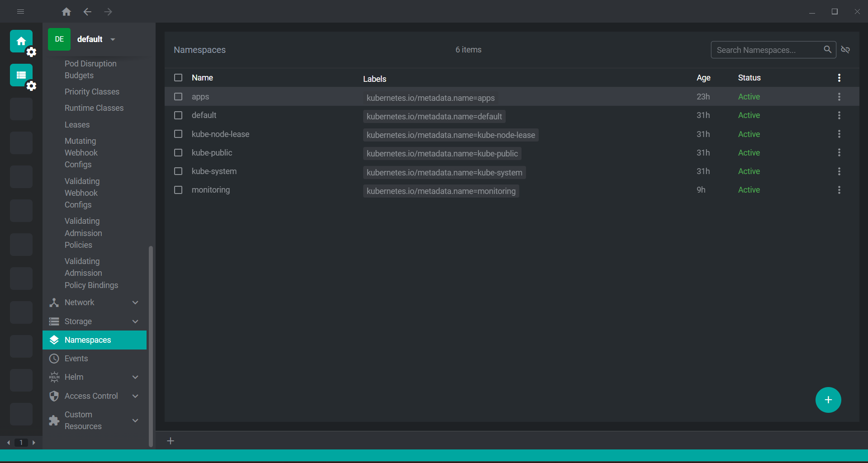
Task: Check the kube-node-lease namespace checkbox
Action: tap(178, 134)
